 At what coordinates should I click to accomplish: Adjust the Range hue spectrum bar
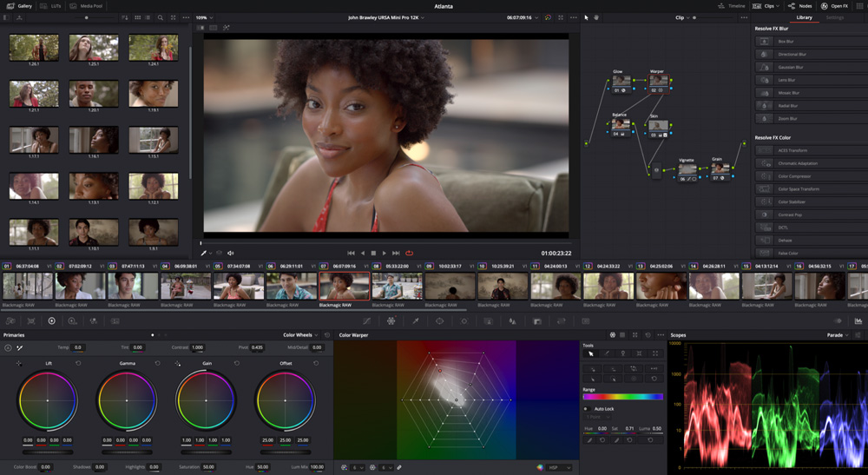click(x=622, y=396)
